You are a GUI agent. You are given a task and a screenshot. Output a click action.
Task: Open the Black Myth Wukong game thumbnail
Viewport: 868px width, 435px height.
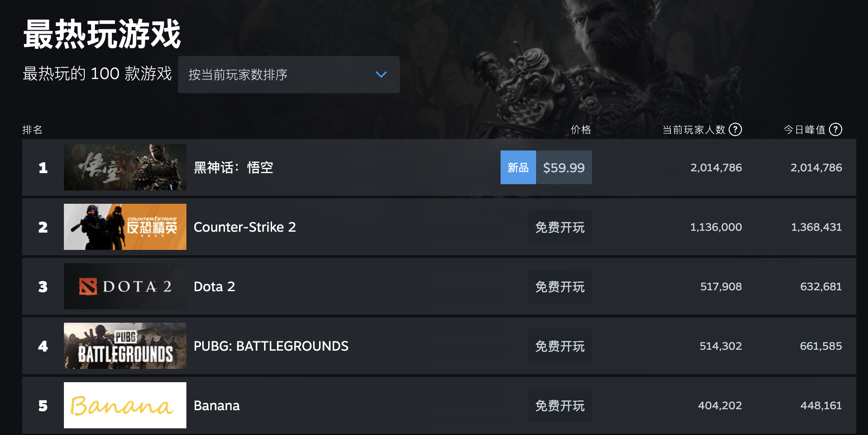coord(125,167)
